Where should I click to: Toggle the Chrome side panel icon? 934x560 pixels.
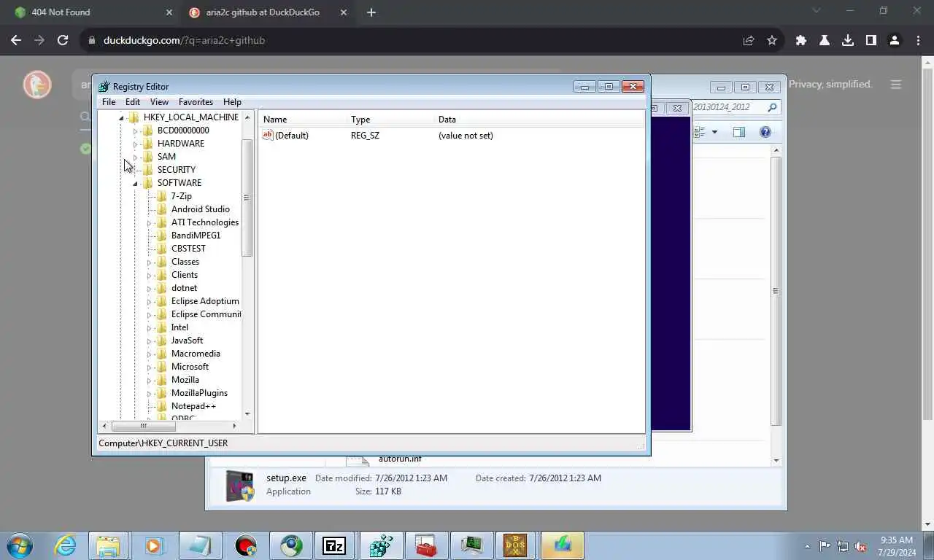(x=871, y=41)
